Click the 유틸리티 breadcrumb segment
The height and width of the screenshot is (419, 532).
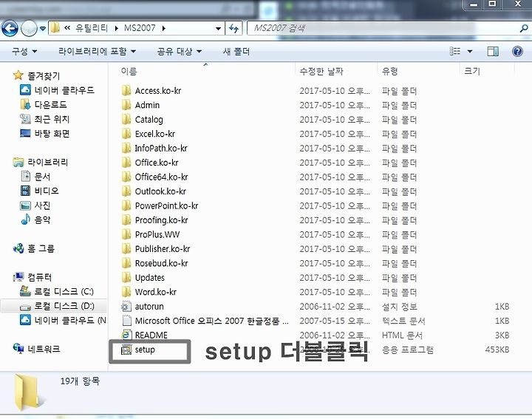click(x=92, y=28)
